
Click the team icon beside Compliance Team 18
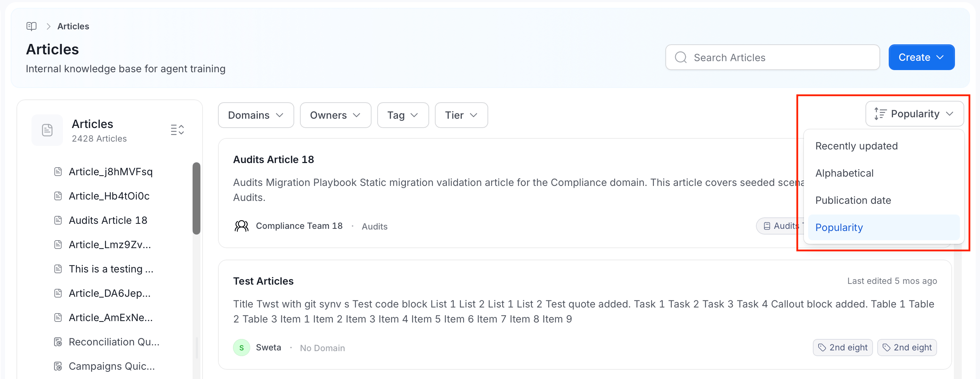(x=241, y=226)
